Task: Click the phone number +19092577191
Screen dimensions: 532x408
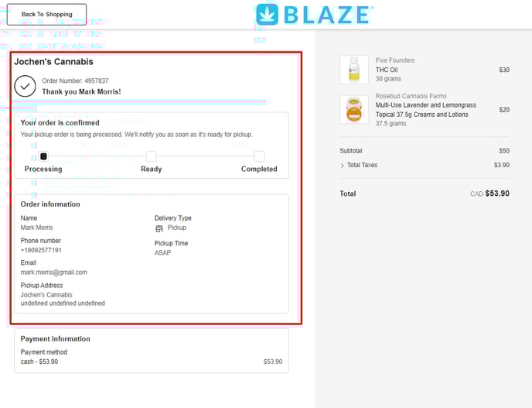Action: [41, 250]
